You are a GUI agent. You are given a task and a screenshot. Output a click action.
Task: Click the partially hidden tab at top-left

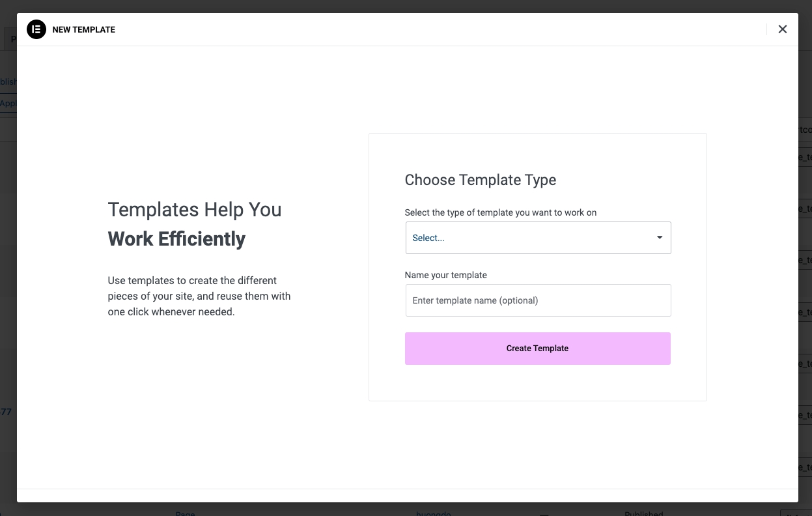click(x=10, y=38)
